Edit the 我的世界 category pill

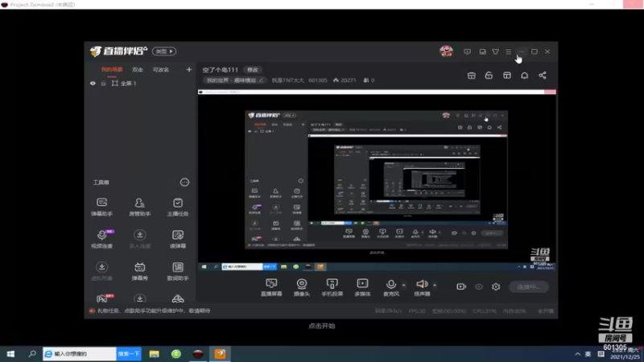tap(234, 80)
